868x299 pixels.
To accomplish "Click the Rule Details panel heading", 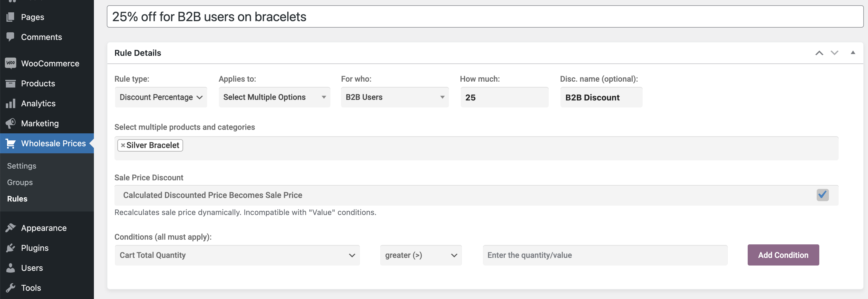I will 138,53.
